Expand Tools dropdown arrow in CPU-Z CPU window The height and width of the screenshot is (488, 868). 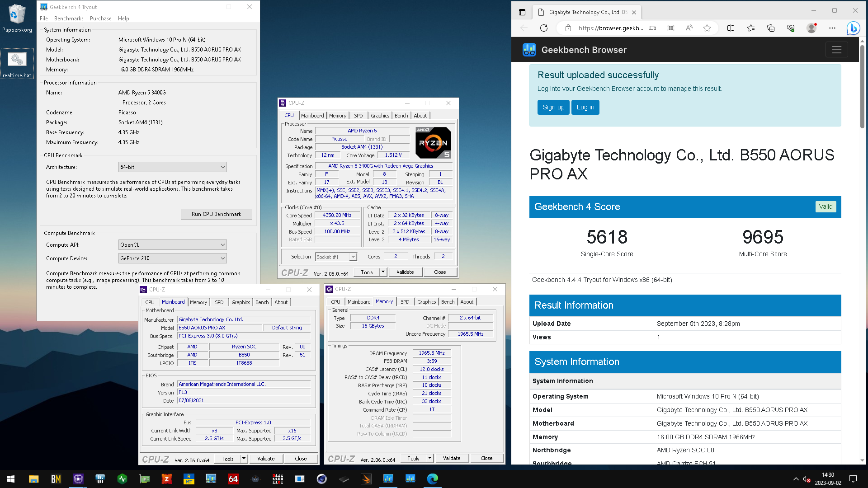(x=383, y=272)
